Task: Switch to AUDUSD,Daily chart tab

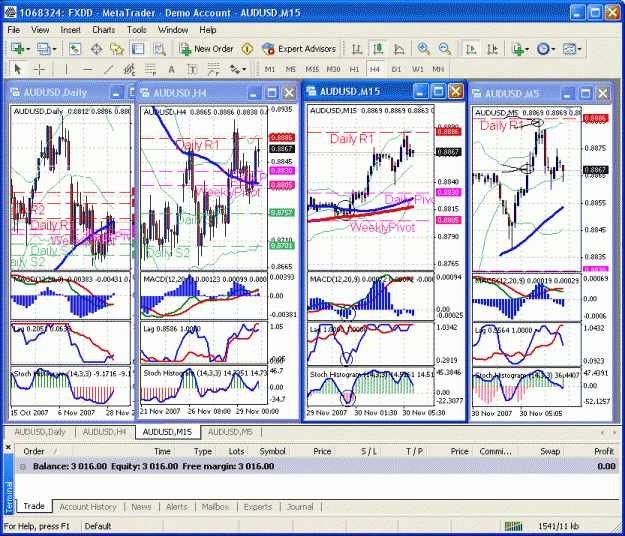Action: pyautogui.click(x=40, y=432)
